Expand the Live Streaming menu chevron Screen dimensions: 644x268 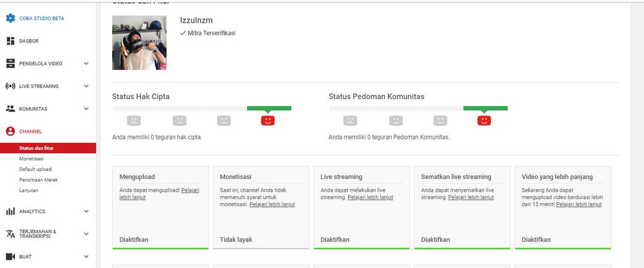tap(86, 86)
